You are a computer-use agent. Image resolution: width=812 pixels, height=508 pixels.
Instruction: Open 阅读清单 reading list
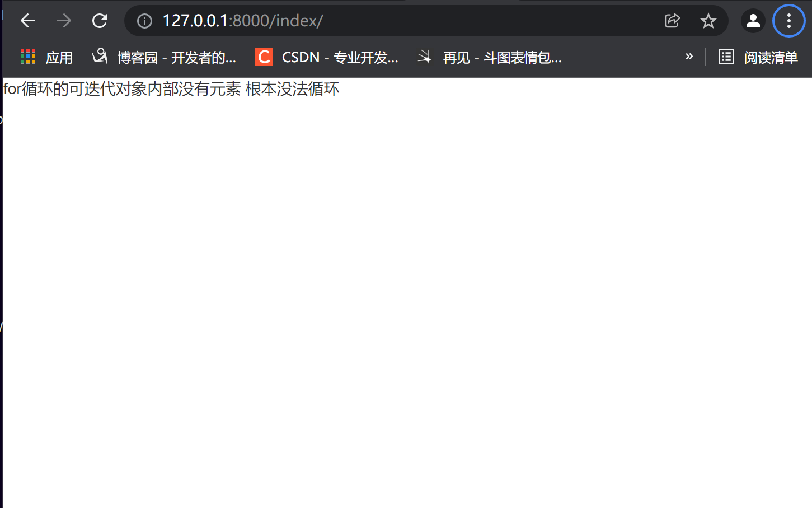coord(758,57)
